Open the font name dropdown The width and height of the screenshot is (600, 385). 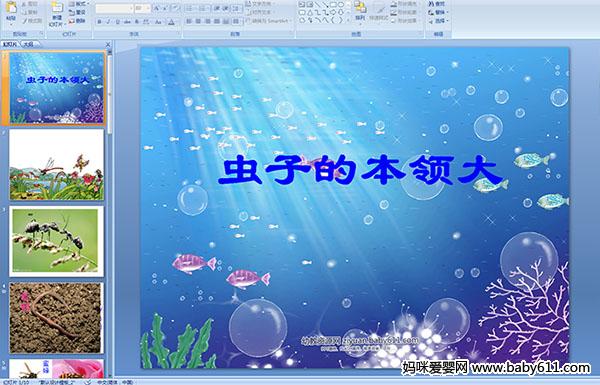130,8
